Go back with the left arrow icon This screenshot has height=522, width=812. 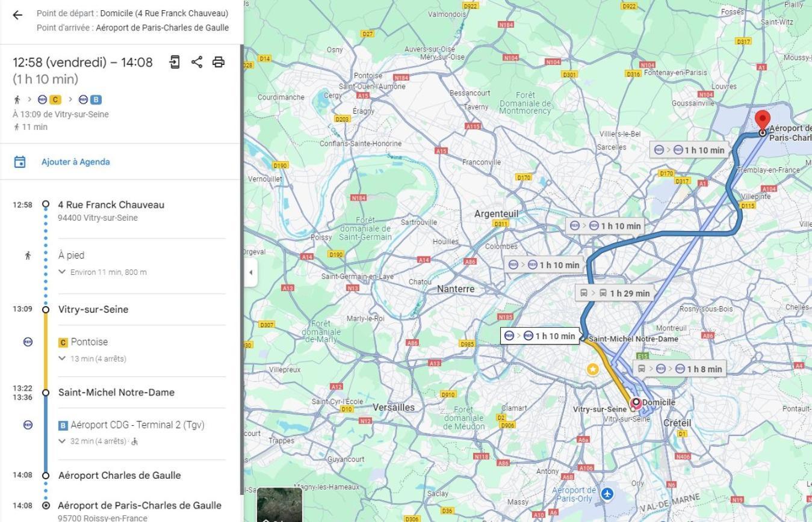click(x=17, y=15)
